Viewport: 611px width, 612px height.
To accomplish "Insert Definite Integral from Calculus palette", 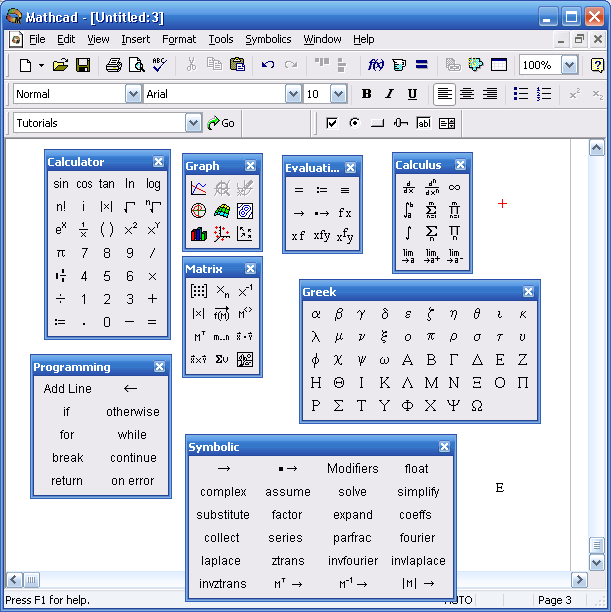I will [x=408, y=210].
